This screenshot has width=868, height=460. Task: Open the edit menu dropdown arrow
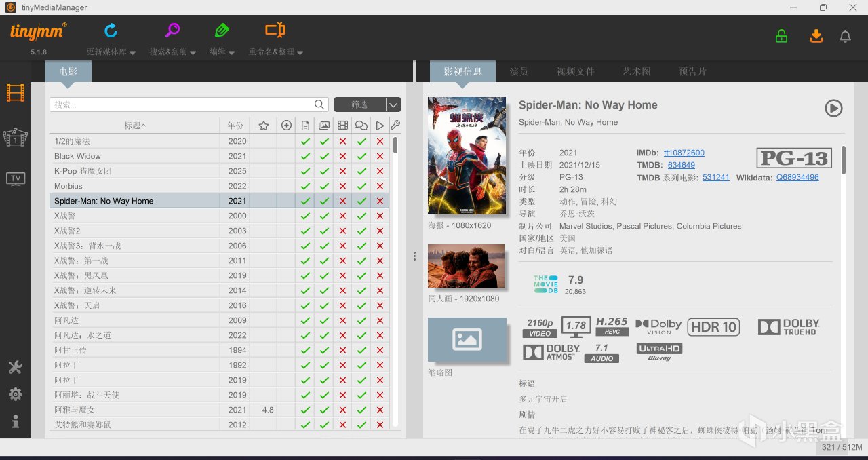coord(232,52)
